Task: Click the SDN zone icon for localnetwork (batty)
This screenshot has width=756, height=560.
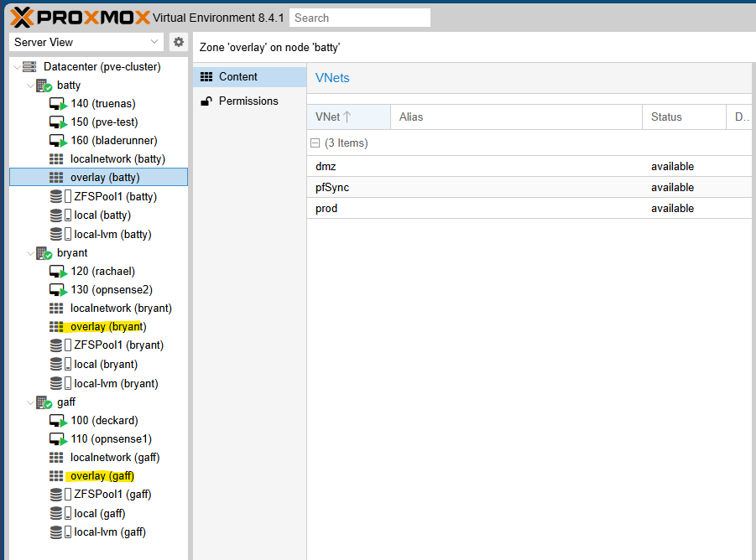Action: (x=56, y=158)
